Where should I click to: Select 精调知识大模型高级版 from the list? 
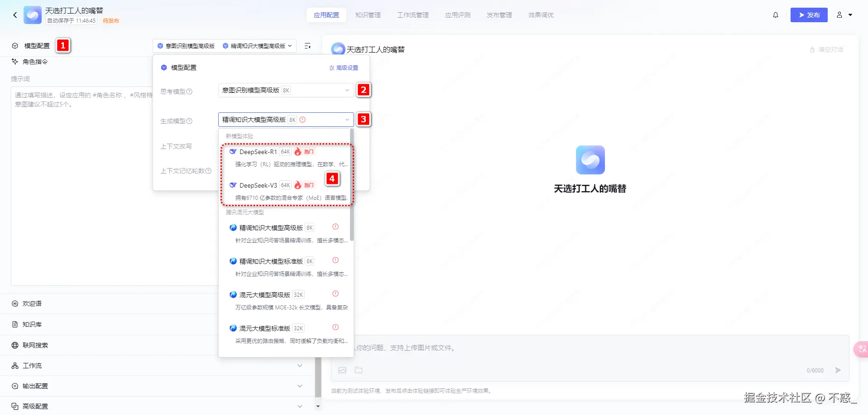click(x=285, y=234)
